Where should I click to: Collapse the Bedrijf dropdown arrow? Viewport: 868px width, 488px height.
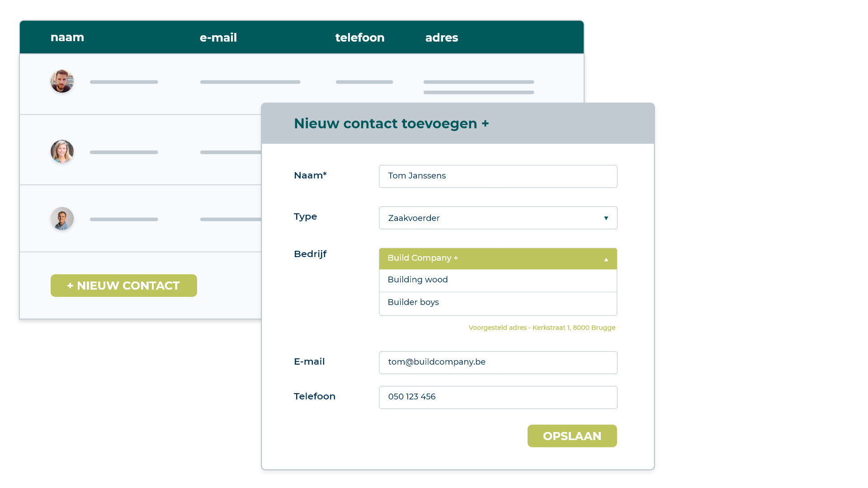(x=606, y=259)
